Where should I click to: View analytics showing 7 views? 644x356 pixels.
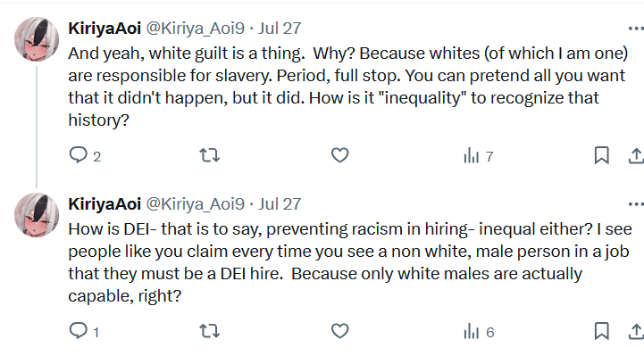click(478, 156)
